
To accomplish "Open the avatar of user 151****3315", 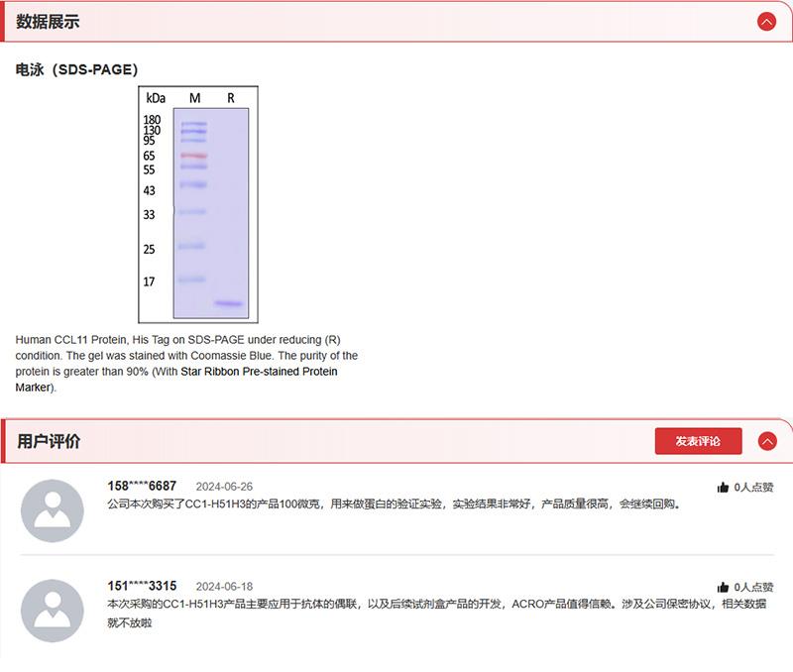I will click(53, 611).
